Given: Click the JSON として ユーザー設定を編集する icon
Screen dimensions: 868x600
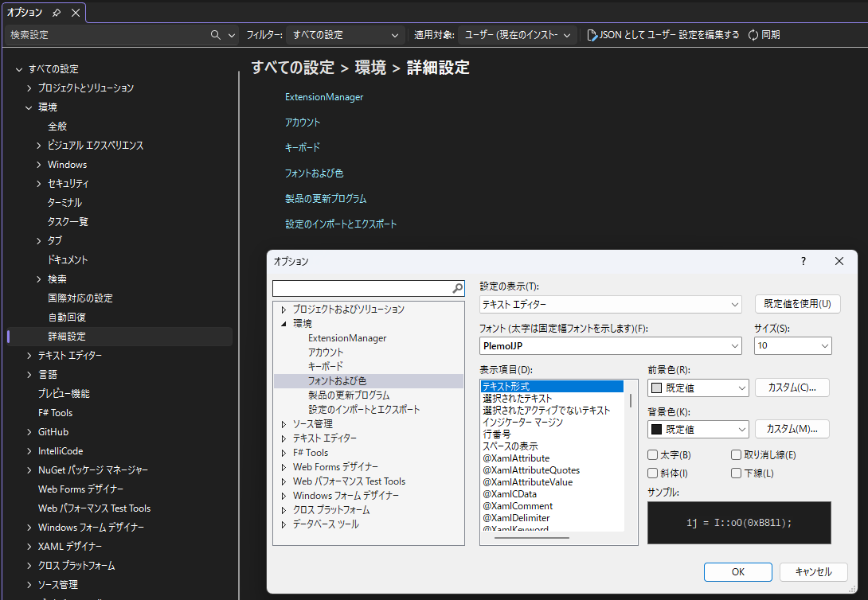Looking at the screenshot, I should 591,35.
